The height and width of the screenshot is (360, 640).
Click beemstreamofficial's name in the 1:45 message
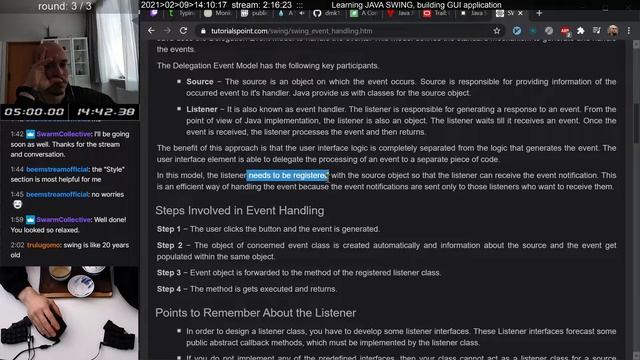click(57, 194)
